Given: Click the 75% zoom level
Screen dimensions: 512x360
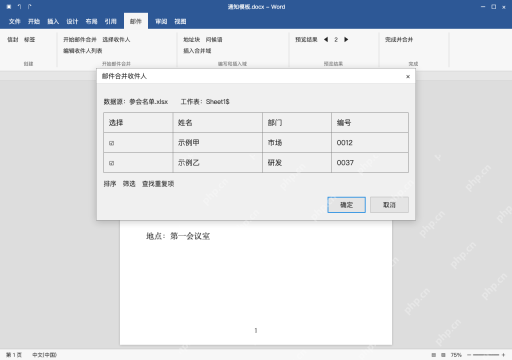Looking at the screenshot, I should (456, 355).
